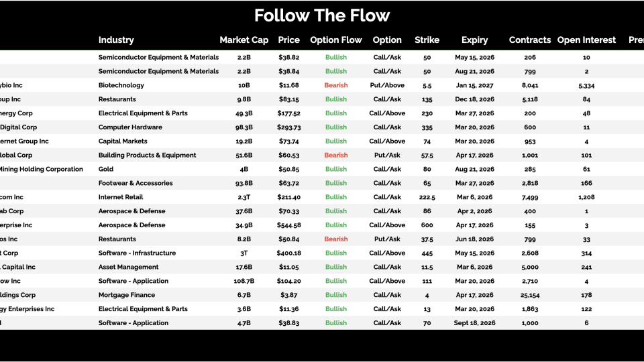644x362 pixels.
Task: Click the Expiry column header
Action: [x=475, y=40]
